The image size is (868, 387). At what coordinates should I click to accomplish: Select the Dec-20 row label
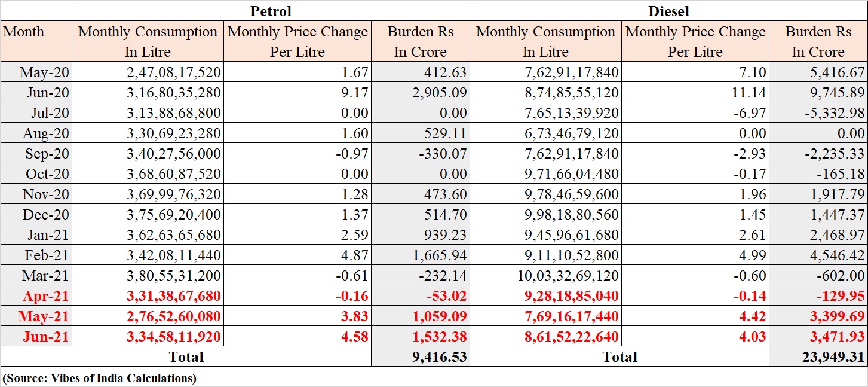pos(46,215)
